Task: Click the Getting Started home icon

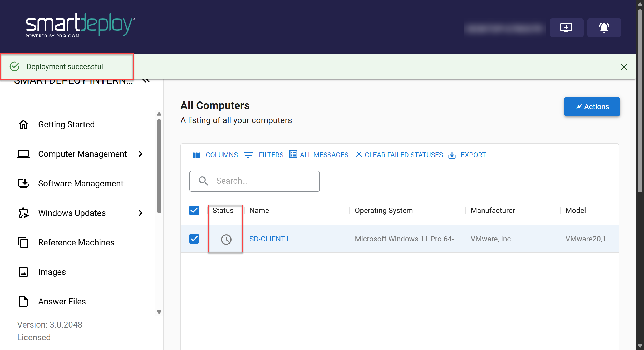Action: pos(23,124)
